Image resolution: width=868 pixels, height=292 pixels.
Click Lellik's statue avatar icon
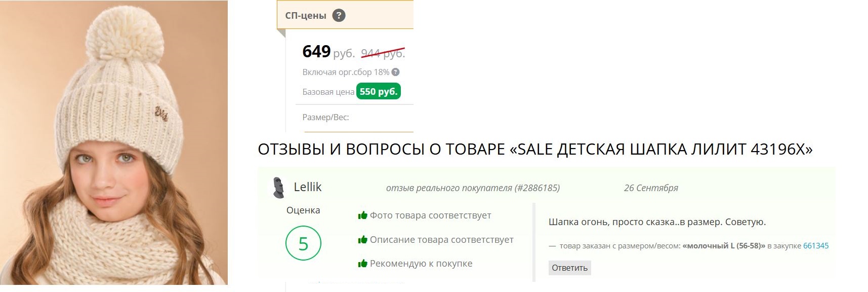278,188
